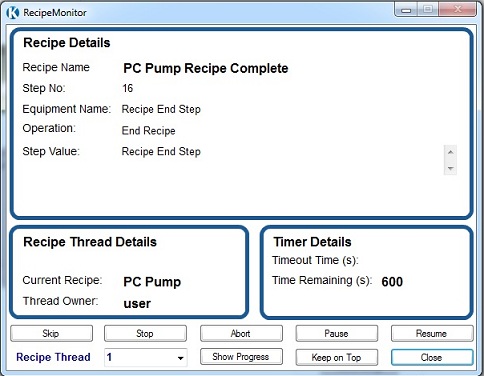Pause the recipe execution
Viewport: 484px width, 376px height.
point(337,334)
